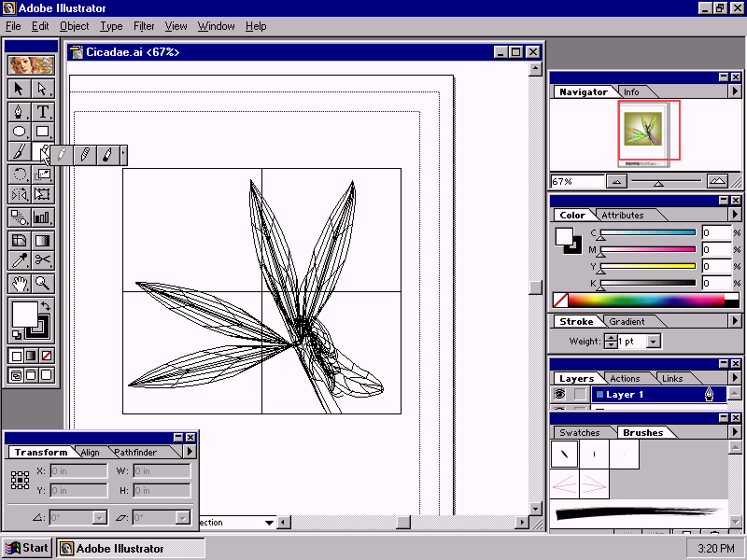Switch to the Swatches tab

[x=580, y=433]
